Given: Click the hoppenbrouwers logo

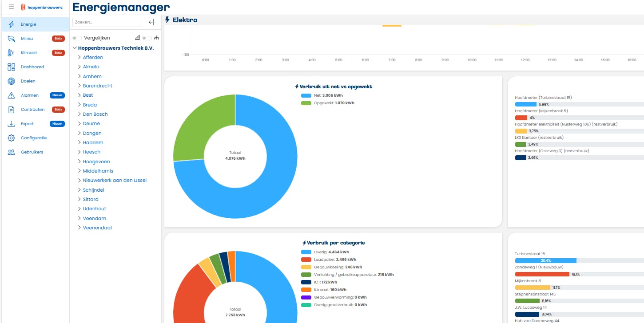Looking at the screenshot, I should click(x=42, y=7).
